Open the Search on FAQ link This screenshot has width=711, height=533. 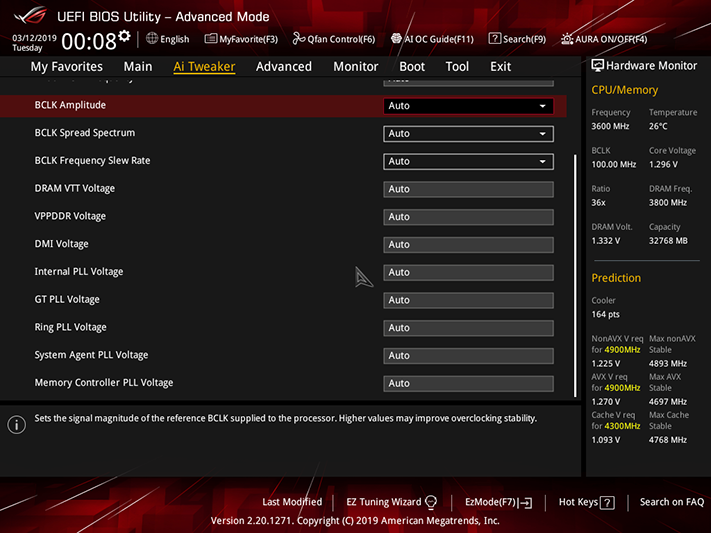672,502
